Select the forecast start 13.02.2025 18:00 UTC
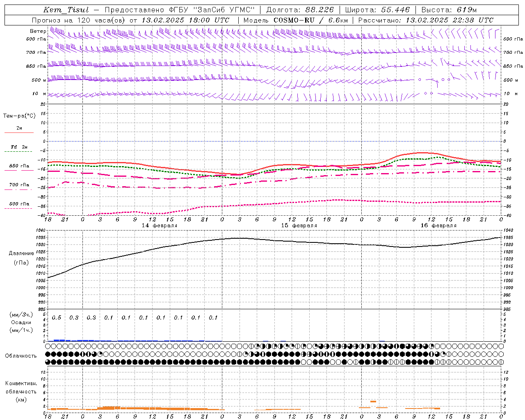Viewport: 525px width, 420px height. tap(185, 20)
